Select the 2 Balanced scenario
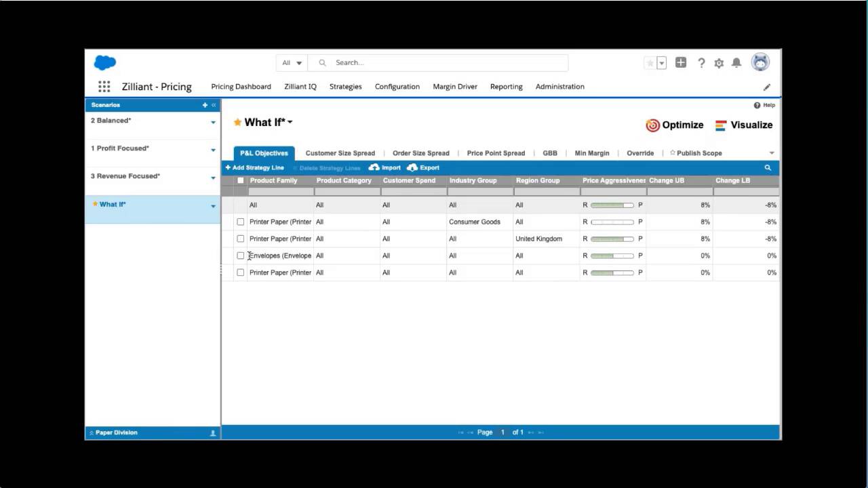This screenshot has width=868, height=488. tap(153, 125)
